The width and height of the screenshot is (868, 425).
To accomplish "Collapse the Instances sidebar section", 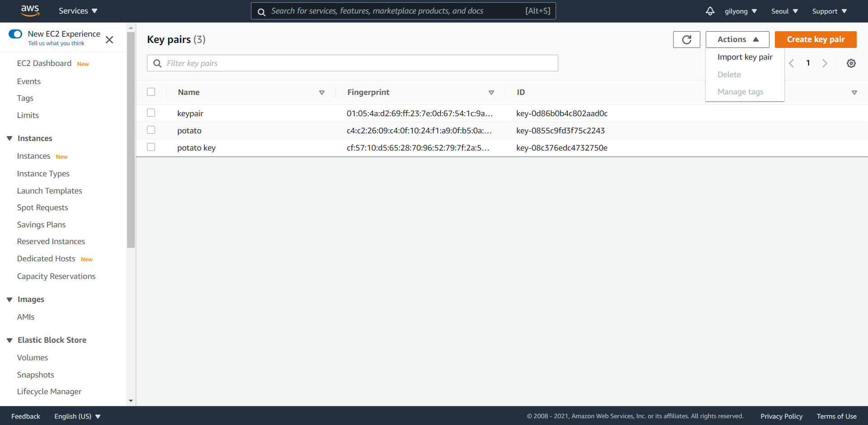I will pos(9,138).
